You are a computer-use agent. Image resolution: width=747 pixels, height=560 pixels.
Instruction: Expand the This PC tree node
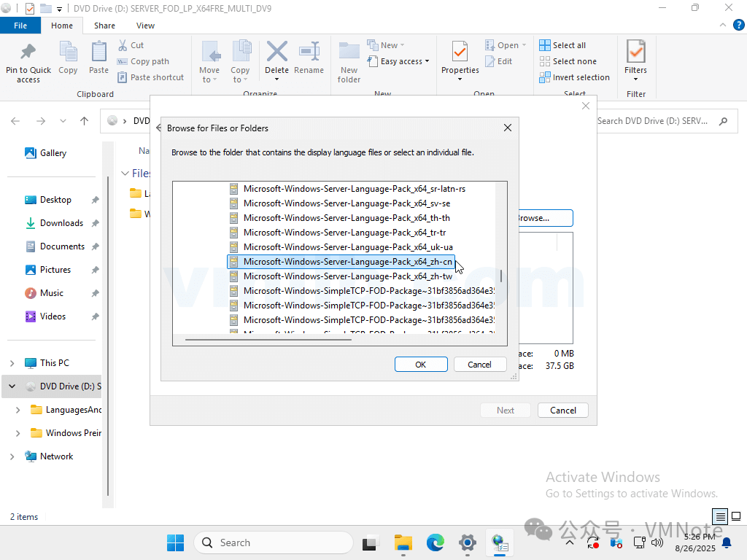point(12,363)
